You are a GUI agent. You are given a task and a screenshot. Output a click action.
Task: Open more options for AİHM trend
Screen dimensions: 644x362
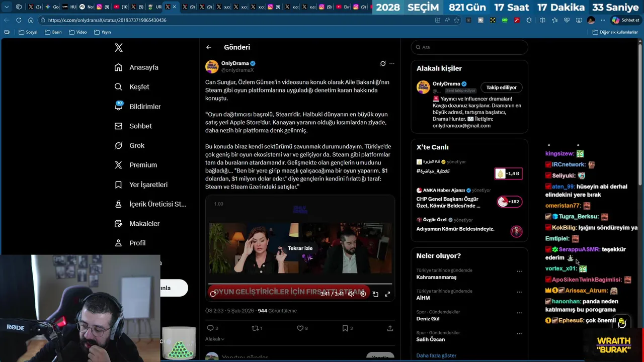click(x=519, y=292)
